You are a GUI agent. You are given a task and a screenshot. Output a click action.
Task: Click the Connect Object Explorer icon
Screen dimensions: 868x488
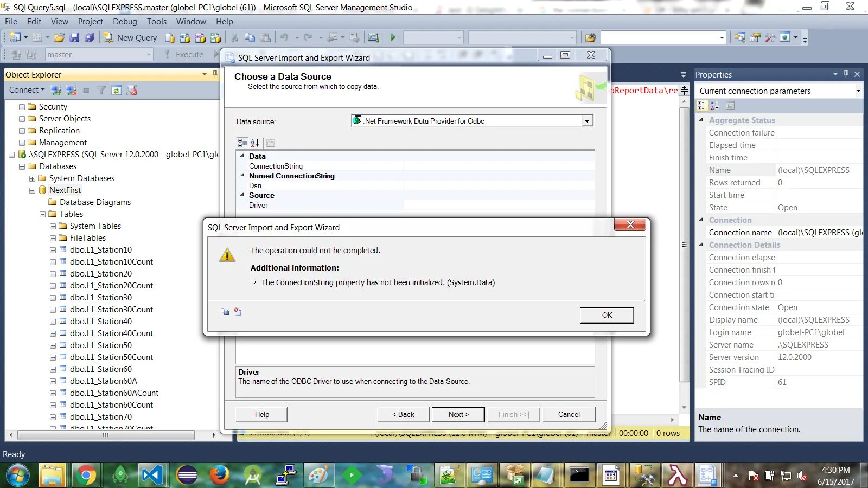coord(56,90)
